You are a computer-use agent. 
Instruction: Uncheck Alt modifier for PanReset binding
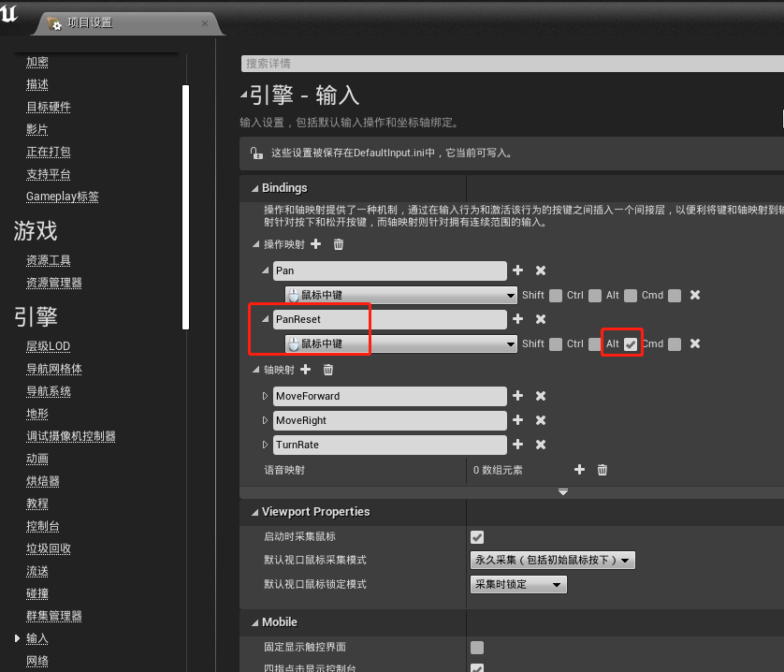[x=631, y=343]
